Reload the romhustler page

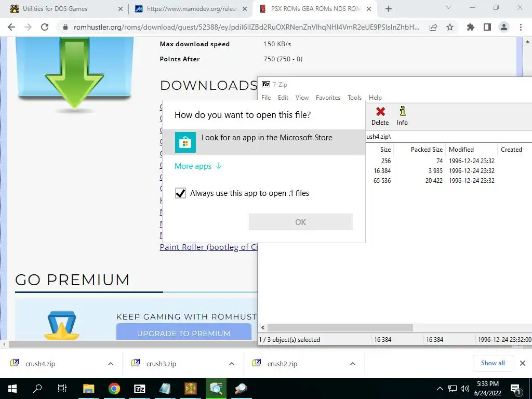pos(45,27)
